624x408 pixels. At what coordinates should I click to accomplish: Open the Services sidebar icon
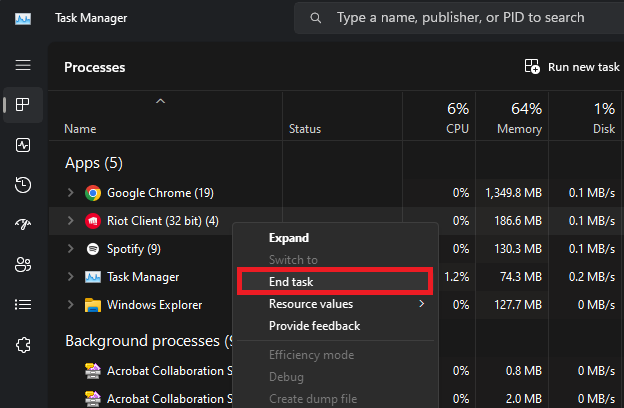pyautogui.click(x=23, y=345)
